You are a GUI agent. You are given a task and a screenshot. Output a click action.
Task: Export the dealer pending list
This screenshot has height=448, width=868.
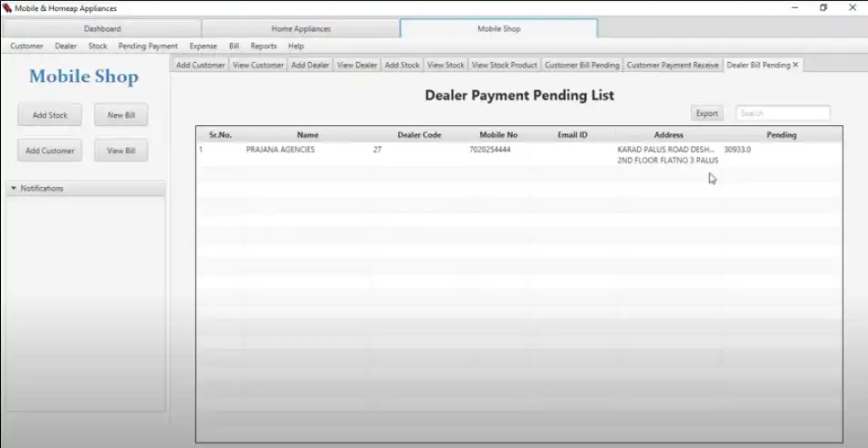click(x=706, y=113)
